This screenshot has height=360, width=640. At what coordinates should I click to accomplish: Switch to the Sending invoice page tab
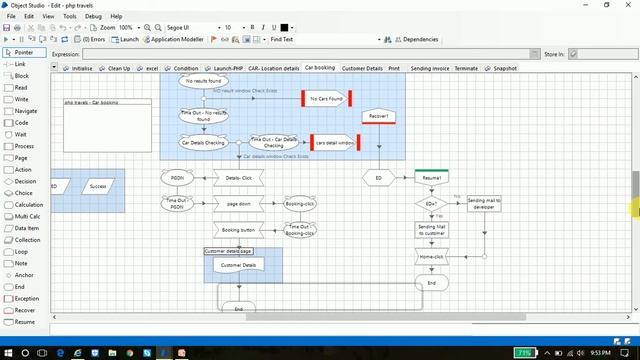(x=430, y=69)
